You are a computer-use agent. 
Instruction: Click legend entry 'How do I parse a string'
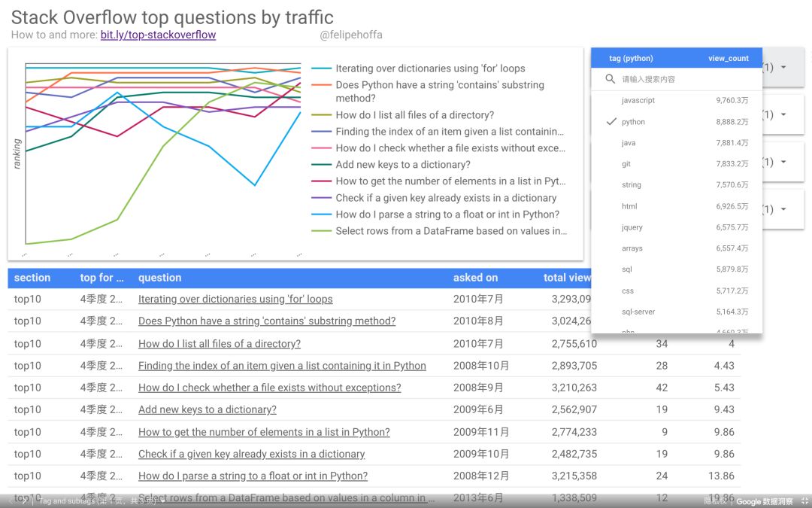447,214
